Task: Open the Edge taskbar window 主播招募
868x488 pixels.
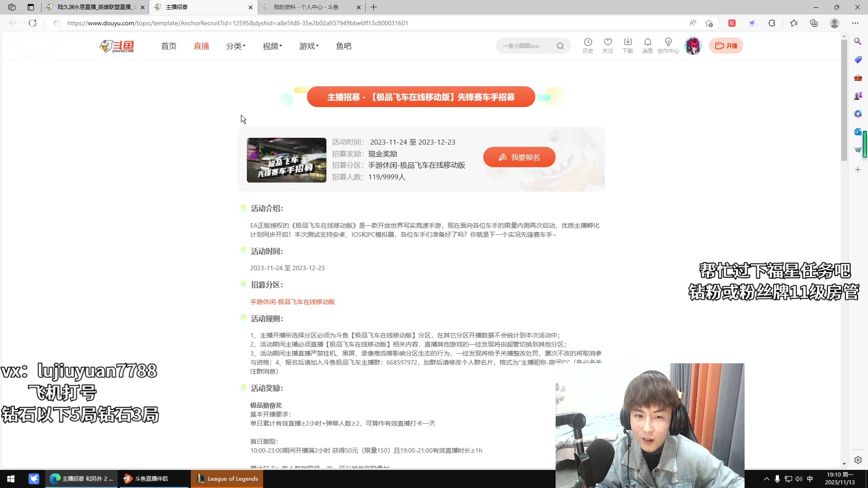Action: click(81, 479)
